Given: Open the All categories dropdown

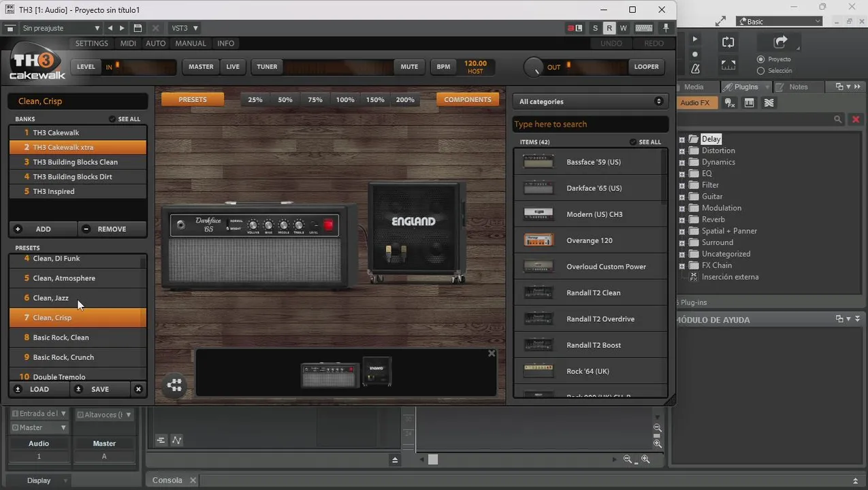Looking at the screenshot, I should (x=590, y=101).
